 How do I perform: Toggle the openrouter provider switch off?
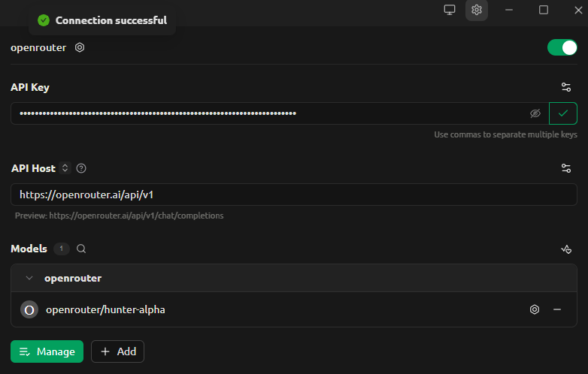click(x=562, y=47)
